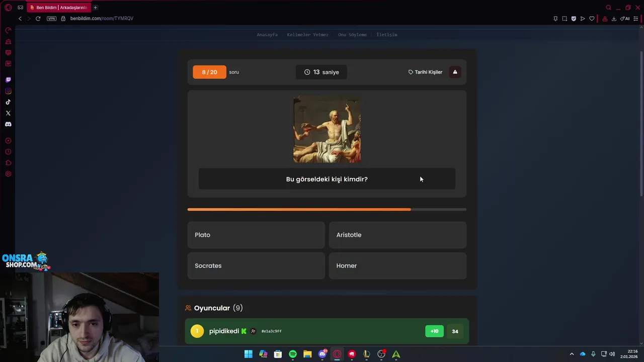The height and width of the screenshot is (362, 644).
Task: Open the taskbar clock and date
Action: click(629, 354)
